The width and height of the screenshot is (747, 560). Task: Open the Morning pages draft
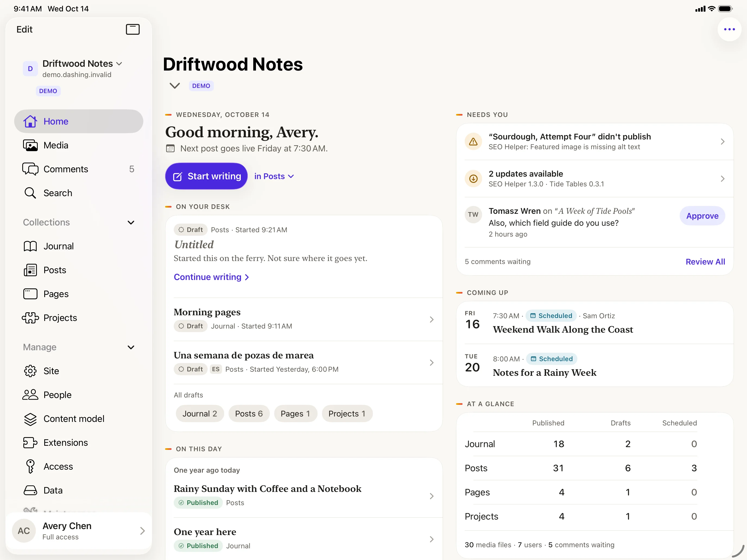point(304,319)
